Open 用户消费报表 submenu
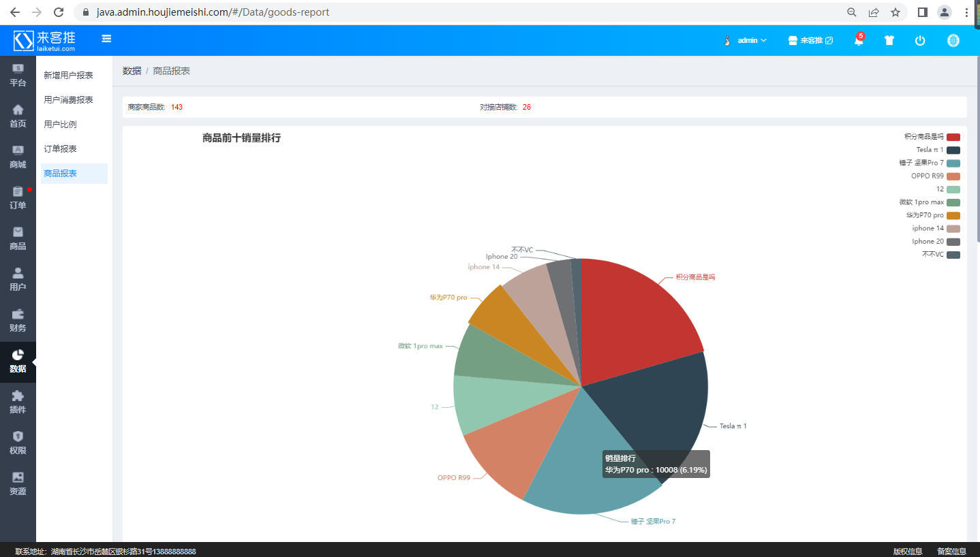This screenshot has width=980, height=557. click(74, 100)
